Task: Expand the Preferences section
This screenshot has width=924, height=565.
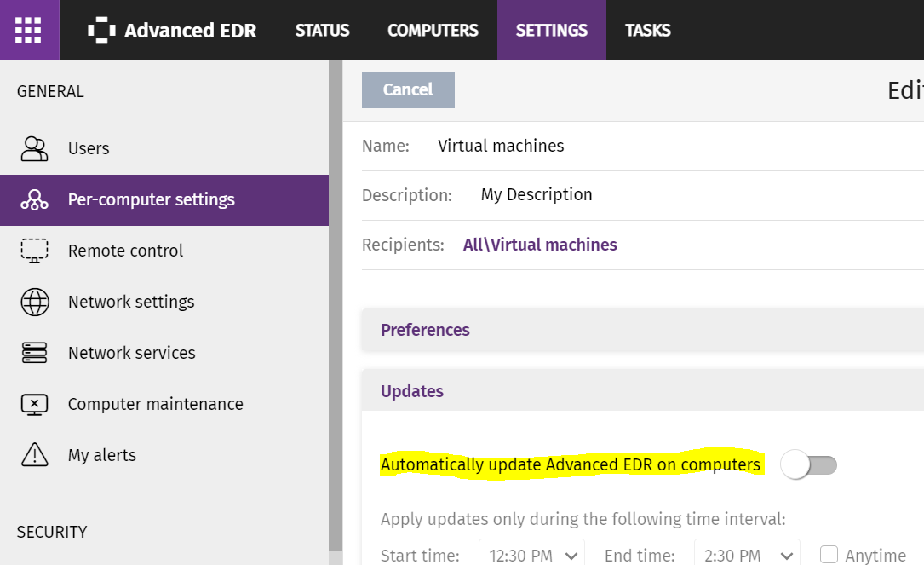Action: tap(642, 331)
